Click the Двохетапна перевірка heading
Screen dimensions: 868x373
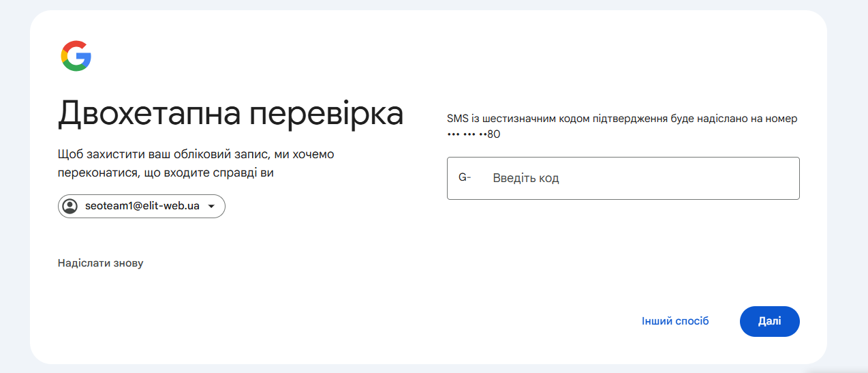[x=230, y=113]
